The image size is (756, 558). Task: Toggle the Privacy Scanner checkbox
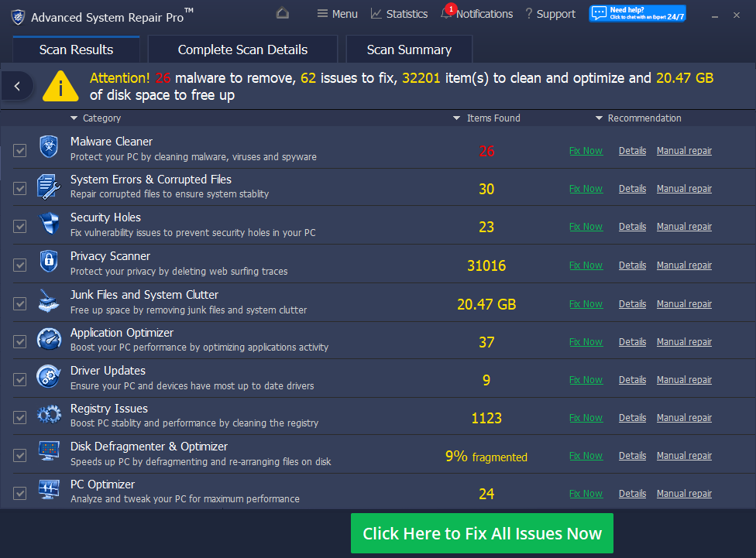[x=20, y=265]
